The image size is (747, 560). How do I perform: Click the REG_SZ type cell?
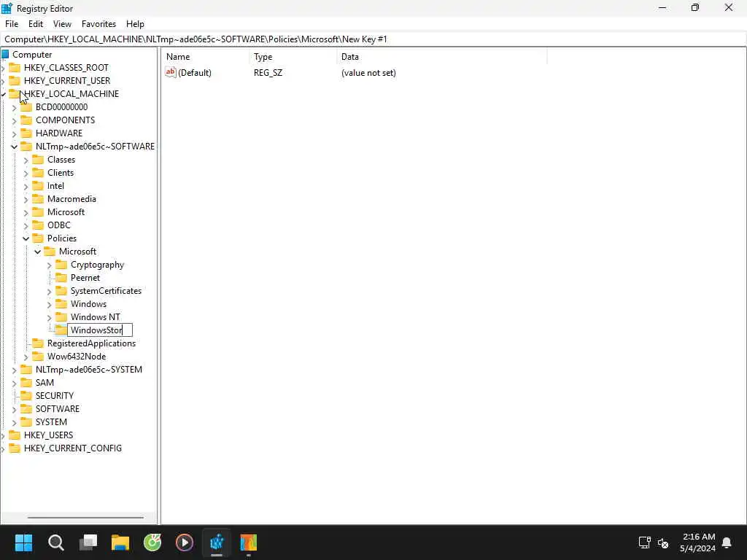[x=268, y=73]
